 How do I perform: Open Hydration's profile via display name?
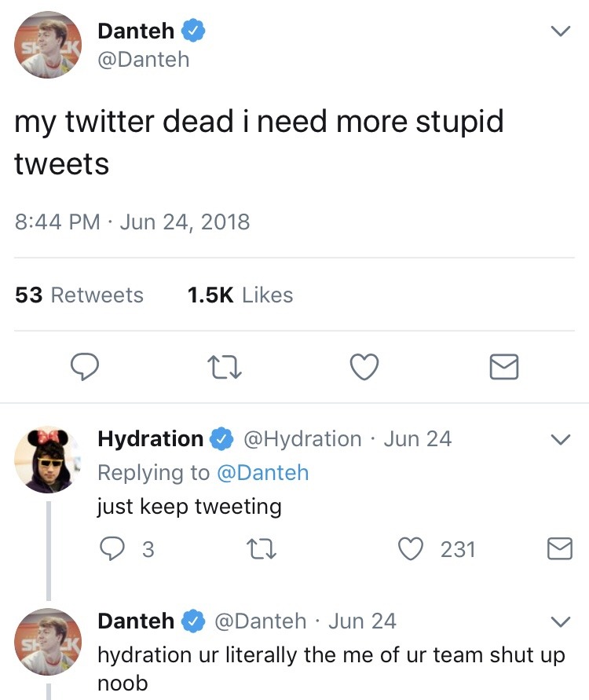pos(150,438)
